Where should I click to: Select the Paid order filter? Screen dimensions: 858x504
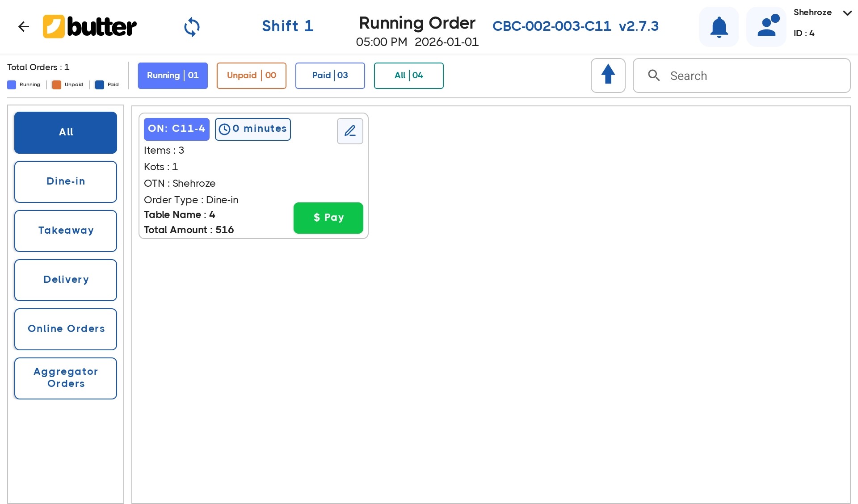pos(330,76)
